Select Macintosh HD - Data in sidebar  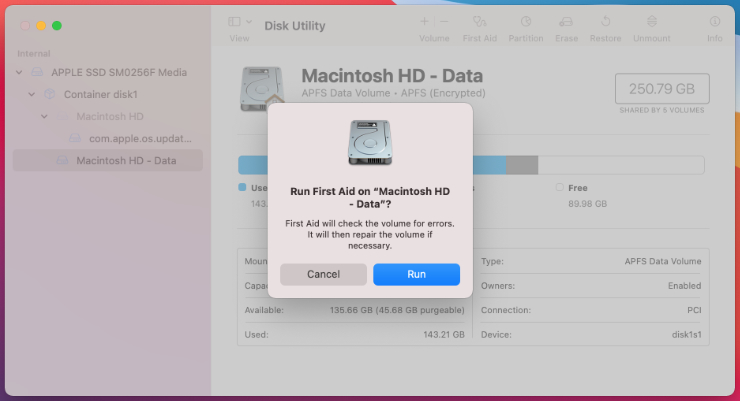(x=108, y=160)
